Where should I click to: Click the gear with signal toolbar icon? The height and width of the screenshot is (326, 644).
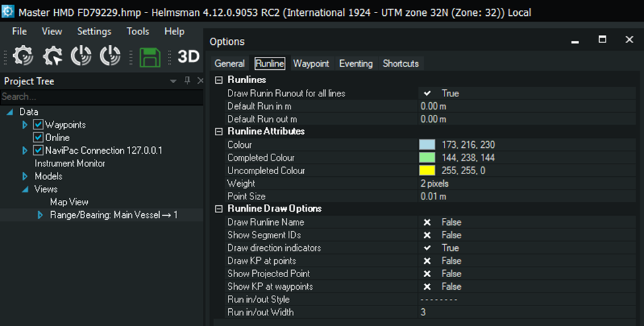click(x=23, y=56)
